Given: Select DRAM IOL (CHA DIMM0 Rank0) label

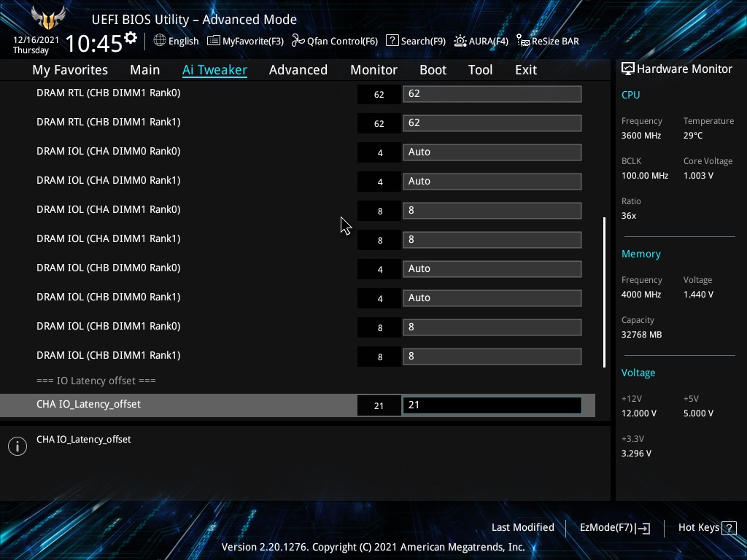Looking at the screenshot, I should click(x=109, y=152).
